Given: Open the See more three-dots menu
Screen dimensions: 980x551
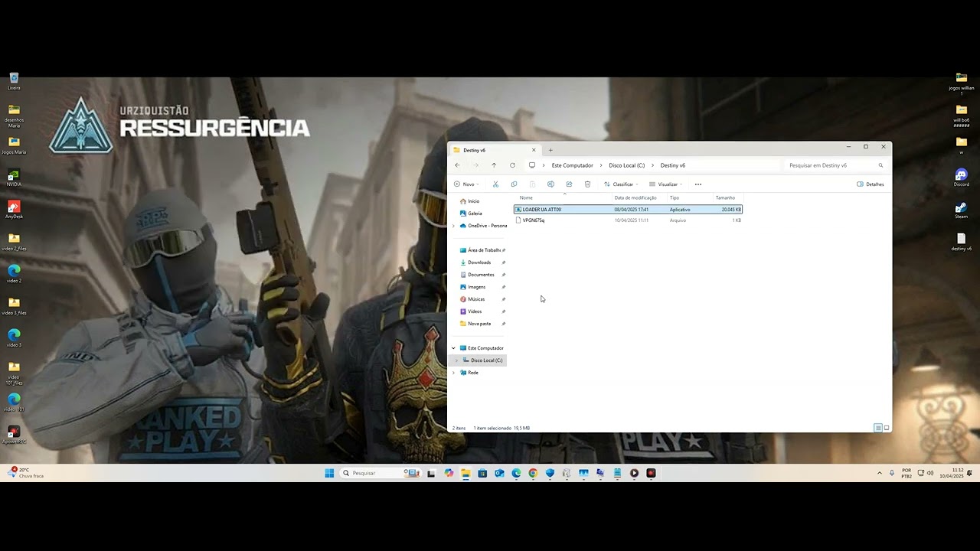Looking at the screenshot, I should pos(698,184).
